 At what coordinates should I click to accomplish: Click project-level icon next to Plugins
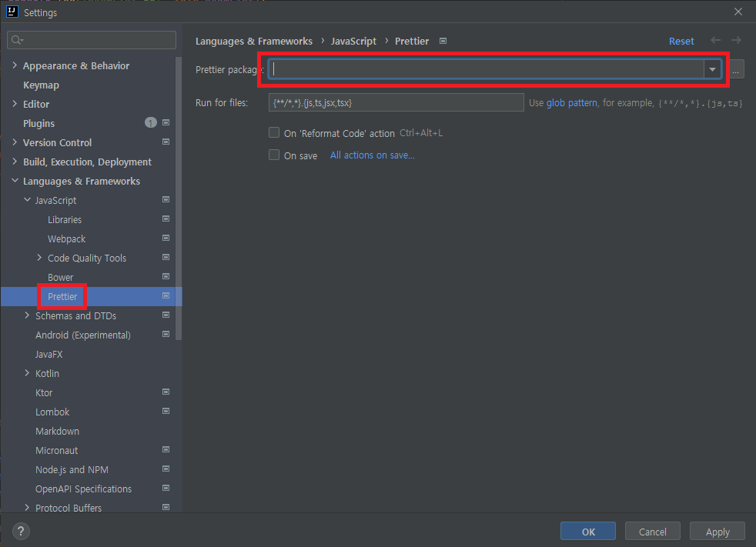(166, 123)
